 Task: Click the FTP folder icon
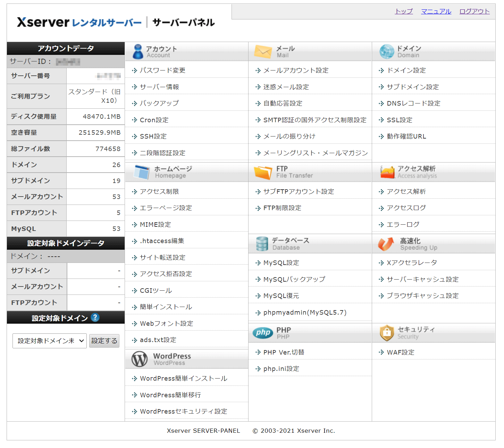pyautogui.click(x=263, y=172)
